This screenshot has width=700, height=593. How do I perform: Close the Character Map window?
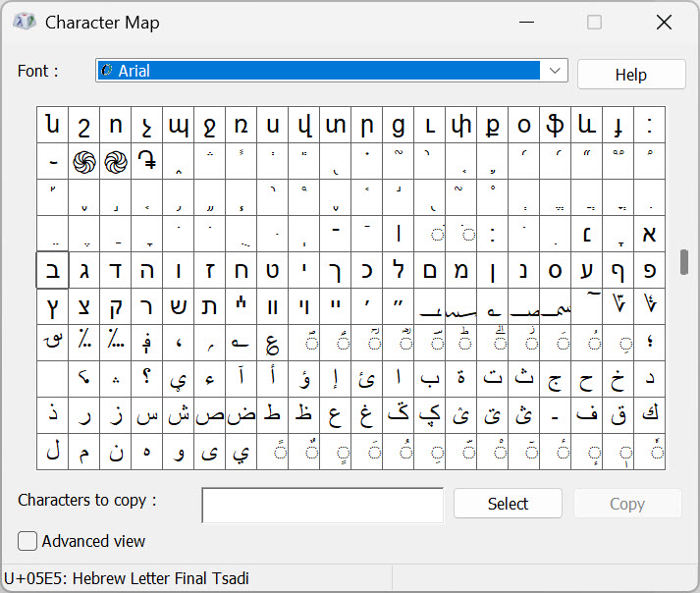tap(665, 22)
